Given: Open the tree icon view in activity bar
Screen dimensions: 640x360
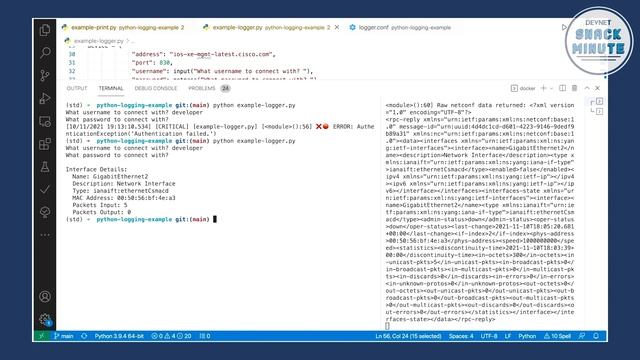Looking at the screenshot, I should [x=45, y=212].
